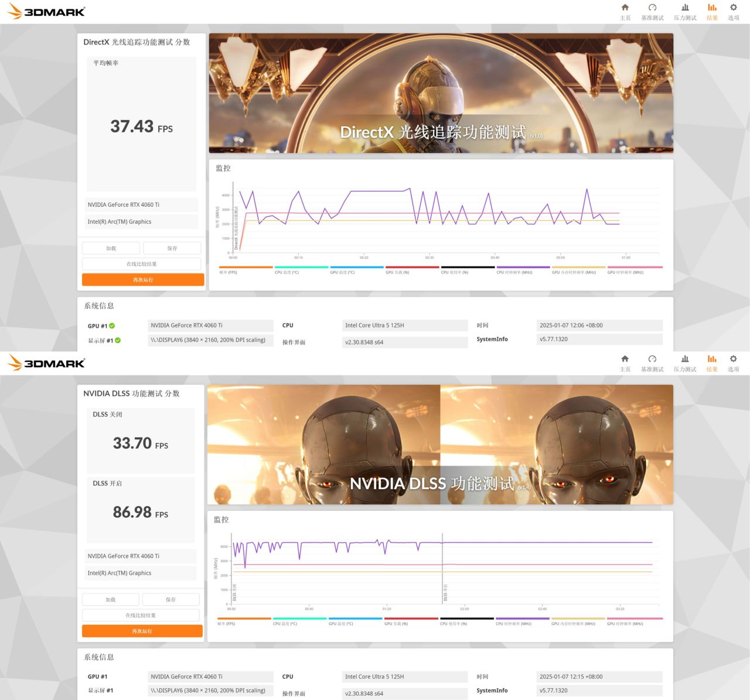
Task: Click 在线比较结果 in DLSS window
Action: (x=141, y=616)
